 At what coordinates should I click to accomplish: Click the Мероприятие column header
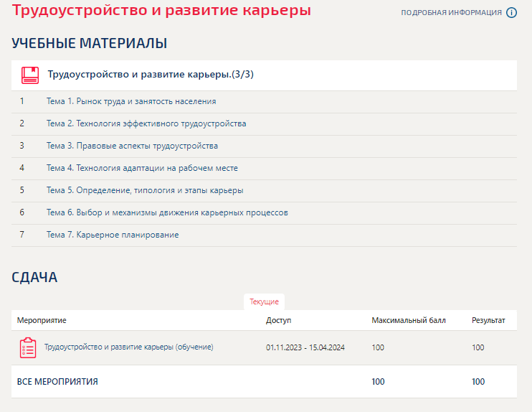42,320
